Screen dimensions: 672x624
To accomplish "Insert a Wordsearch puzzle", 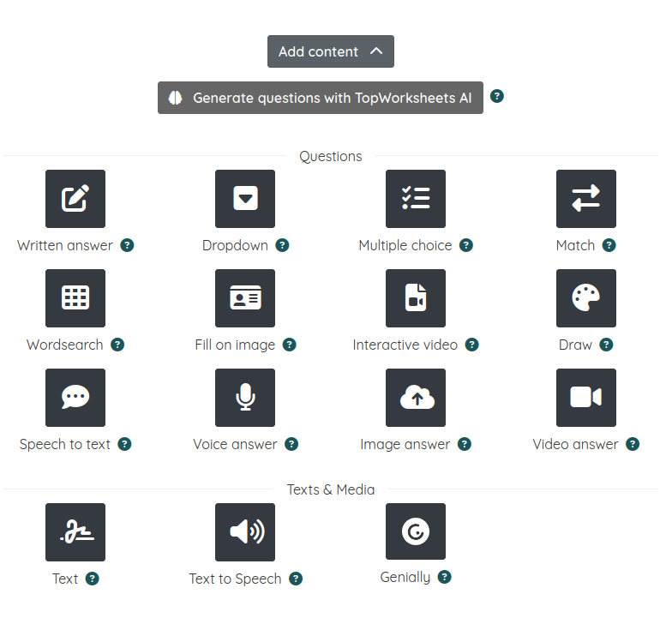I will click(75, 298).
